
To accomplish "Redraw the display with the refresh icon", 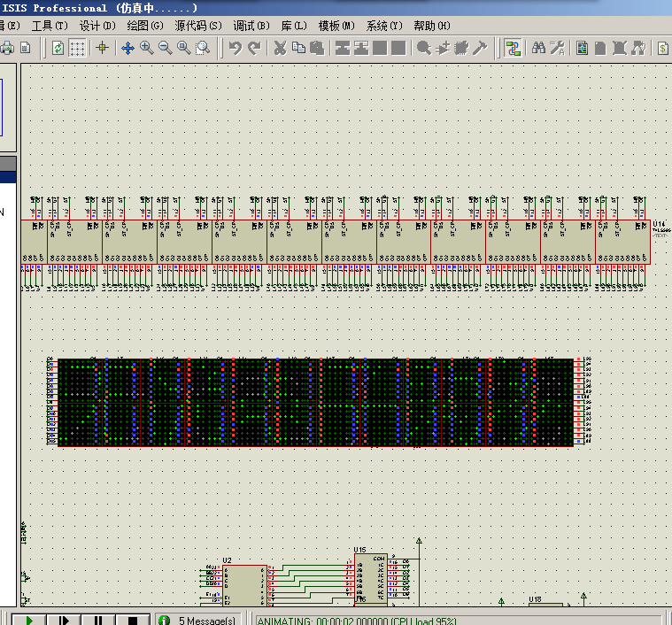I will tap(58, 48).
